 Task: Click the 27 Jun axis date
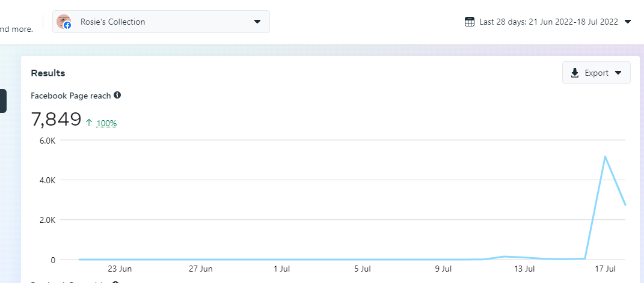[x=201, y=269]
